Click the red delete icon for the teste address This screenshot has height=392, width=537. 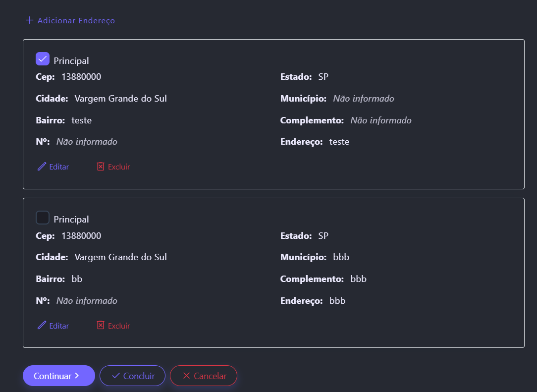(101, 167)
